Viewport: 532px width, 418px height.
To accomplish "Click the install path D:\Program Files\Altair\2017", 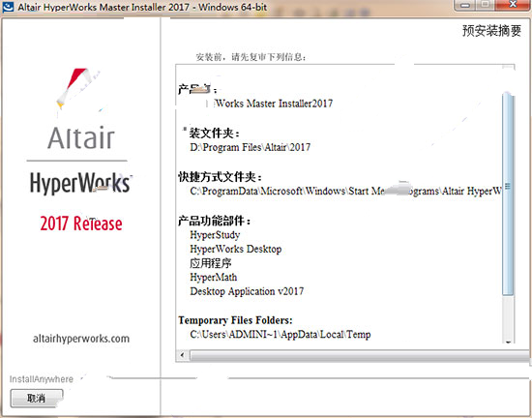I will pos(251,147).
